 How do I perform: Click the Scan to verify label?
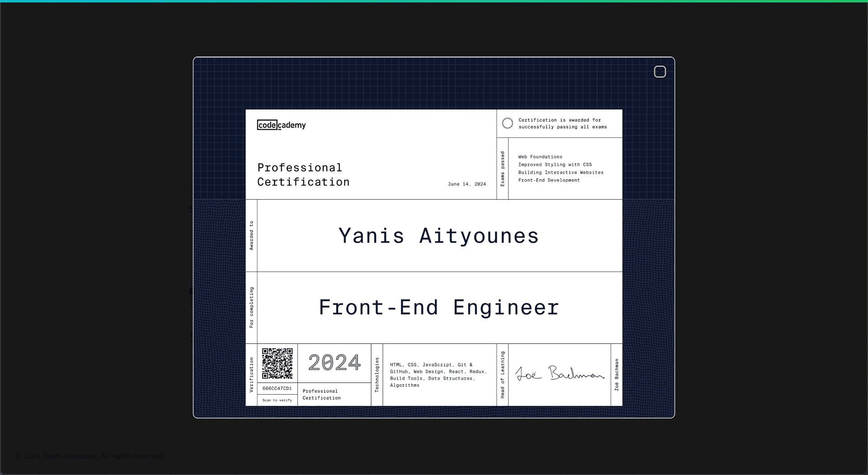tap(277, 400)
